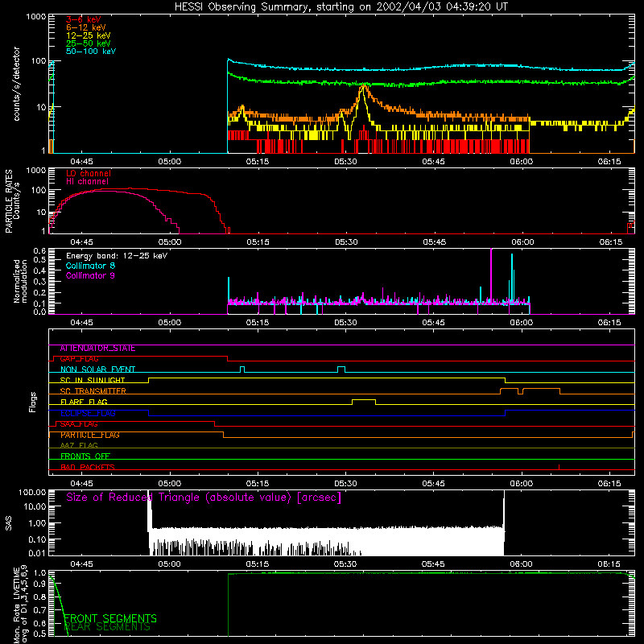
Task: Click the NON_SOLAR_EVENT pulse near 05:12
Action: click(242, 369)
